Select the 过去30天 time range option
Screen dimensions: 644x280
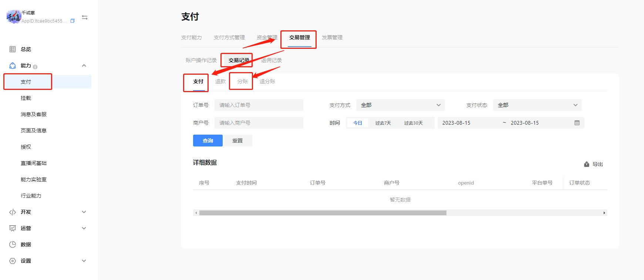(413, 123)
